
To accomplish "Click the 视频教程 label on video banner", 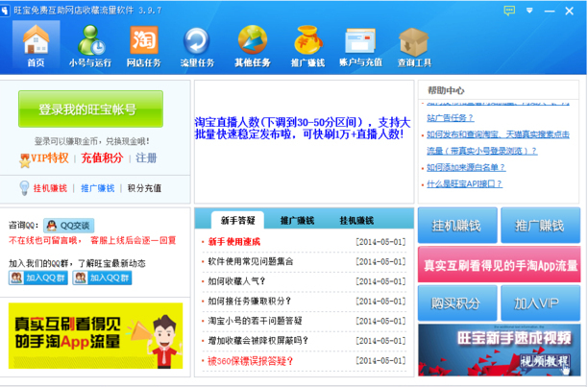I will 545,361.
